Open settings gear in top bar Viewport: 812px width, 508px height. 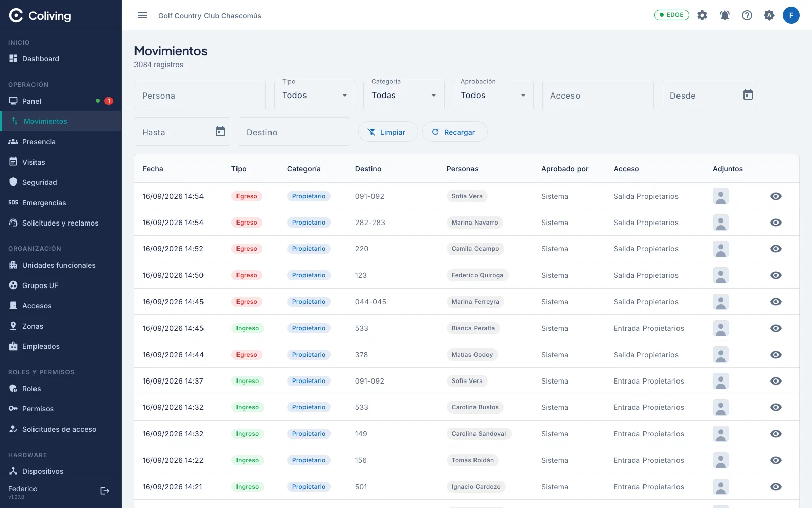pos(702,15)
